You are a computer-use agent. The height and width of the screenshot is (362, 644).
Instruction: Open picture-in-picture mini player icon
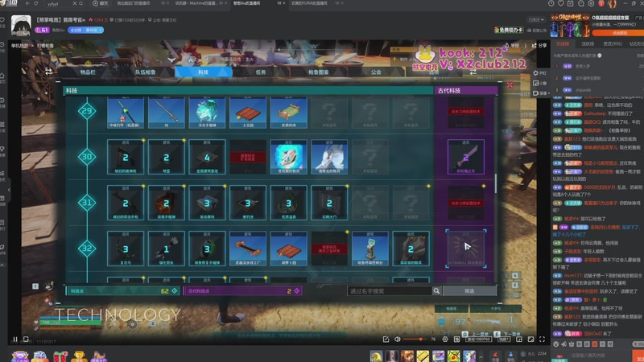519,339
